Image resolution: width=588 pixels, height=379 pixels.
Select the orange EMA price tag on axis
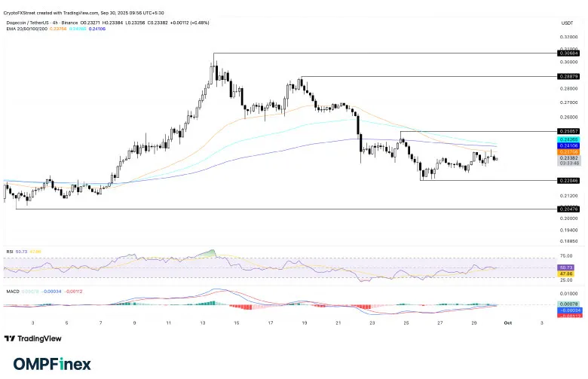(x=568, y=152)
